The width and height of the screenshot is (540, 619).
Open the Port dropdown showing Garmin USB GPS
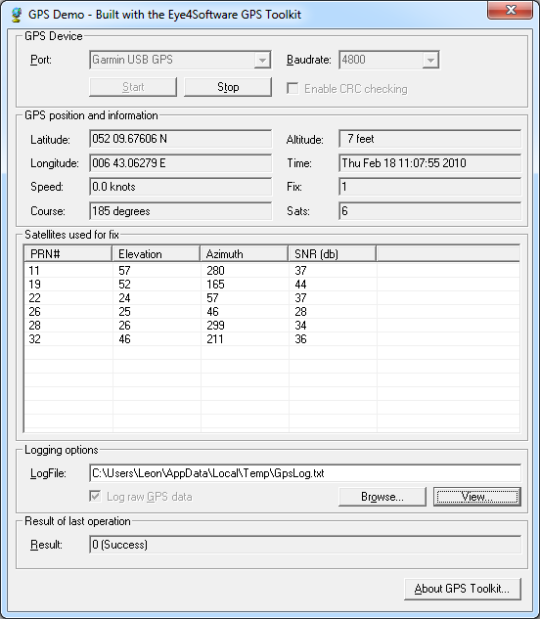coord(180,60)
